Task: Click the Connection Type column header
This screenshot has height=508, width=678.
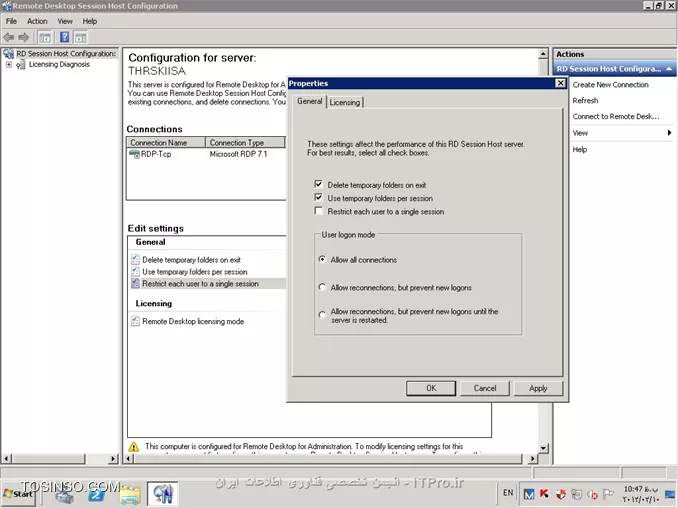Action: pos(246,142)
